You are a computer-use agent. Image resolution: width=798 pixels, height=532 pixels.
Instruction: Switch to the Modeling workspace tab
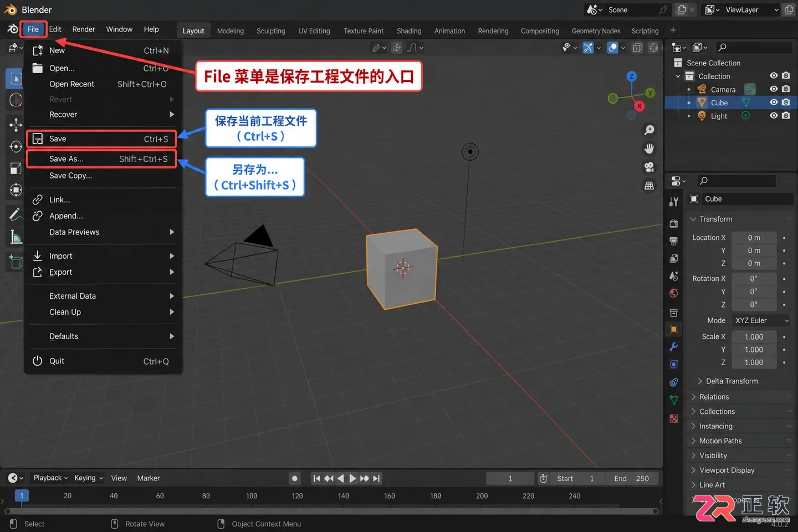pos(231,31)
